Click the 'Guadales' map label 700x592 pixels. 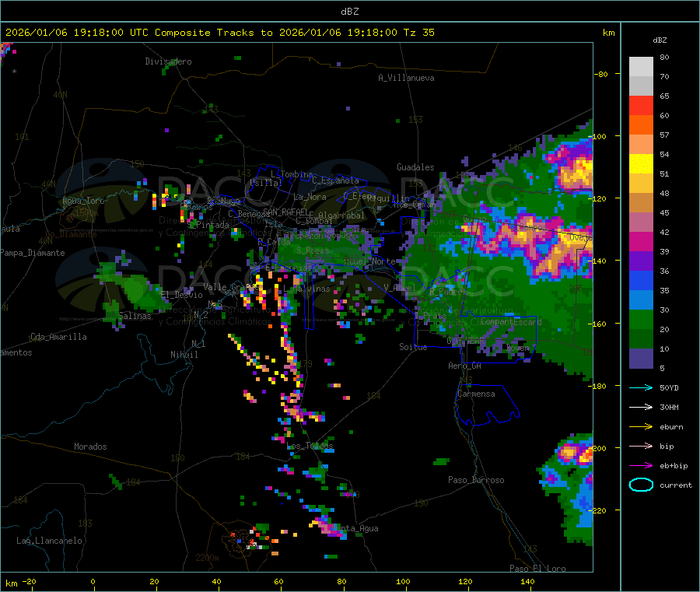pos(415,167)
